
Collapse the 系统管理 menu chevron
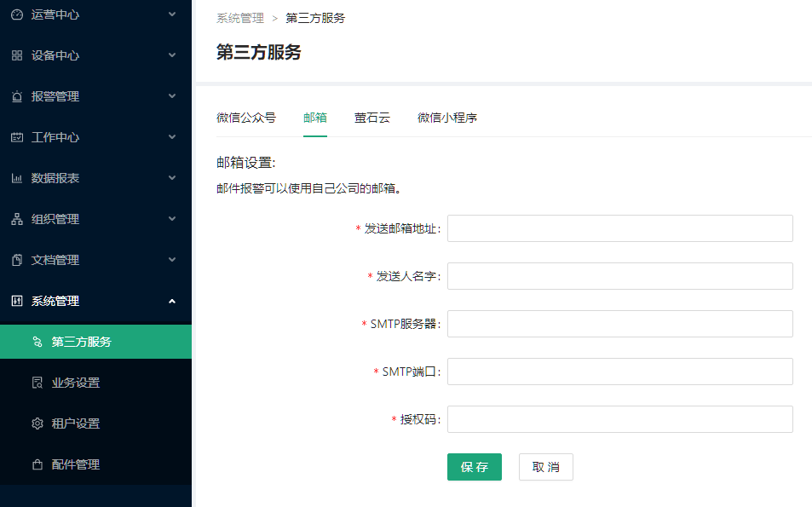[172, 301]
